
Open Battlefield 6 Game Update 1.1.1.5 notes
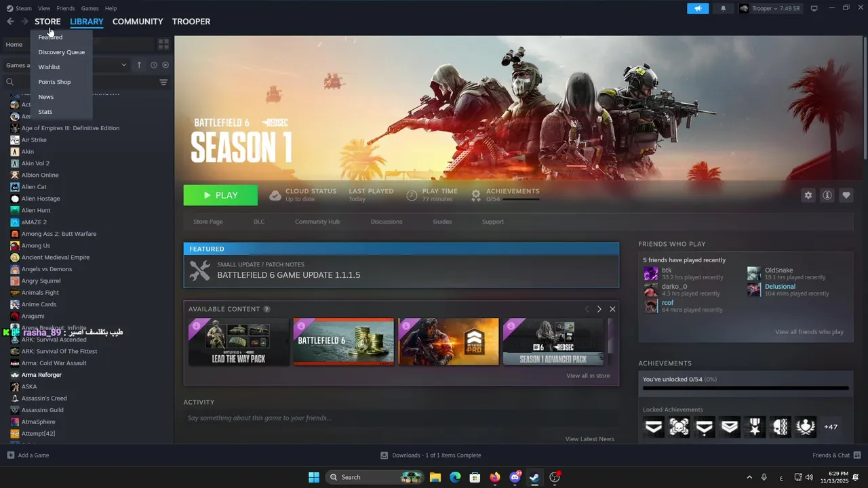tap(401, 271)
